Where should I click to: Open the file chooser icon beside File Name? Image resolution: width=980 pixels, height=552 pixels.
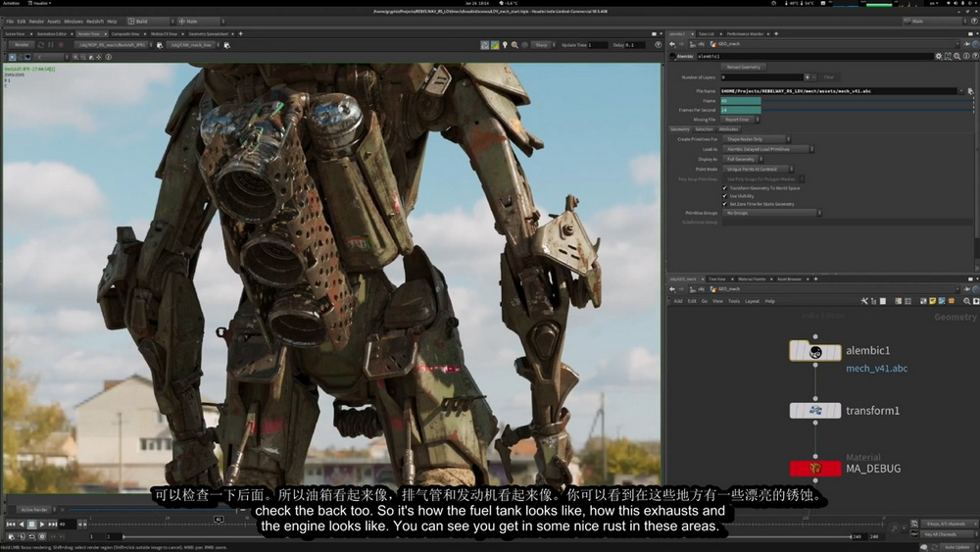970,91
